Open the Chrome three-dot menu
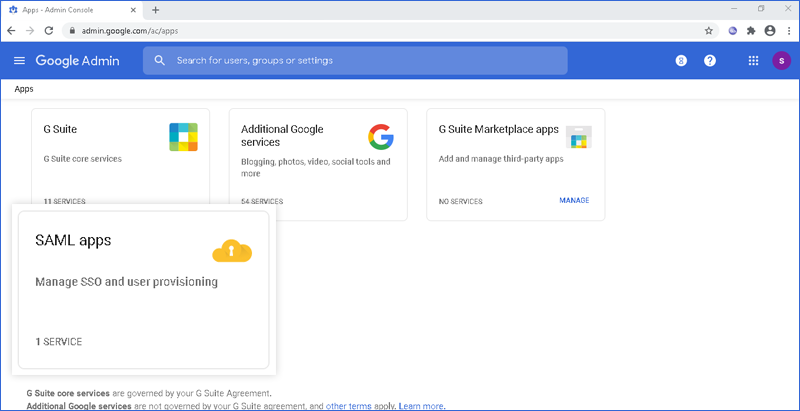The width and height of the screenshot is (800, 411). (789, 31)
